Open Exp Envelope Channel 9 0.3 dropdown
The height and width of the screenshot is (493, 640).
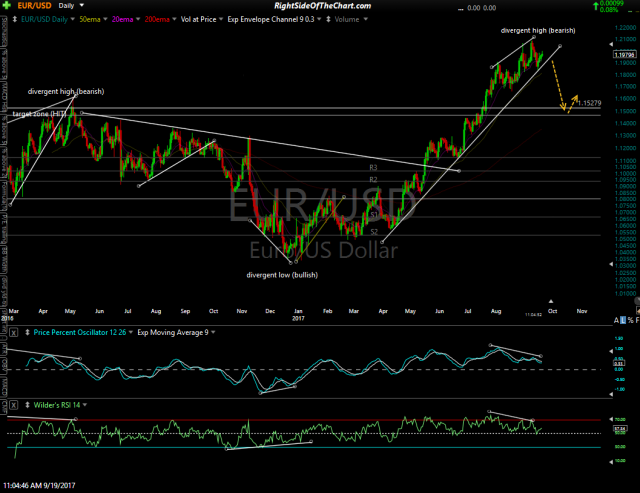(x=319, y=19)
